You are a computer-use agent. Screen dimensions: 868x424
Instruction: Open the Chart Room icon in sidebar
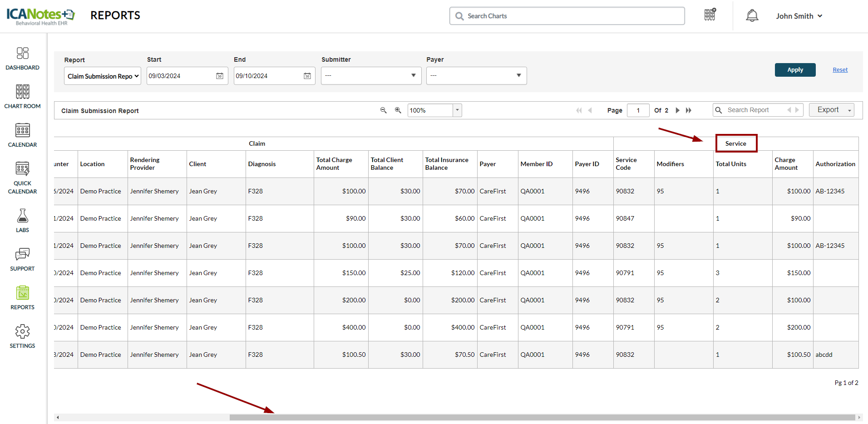tap(22, 92)
